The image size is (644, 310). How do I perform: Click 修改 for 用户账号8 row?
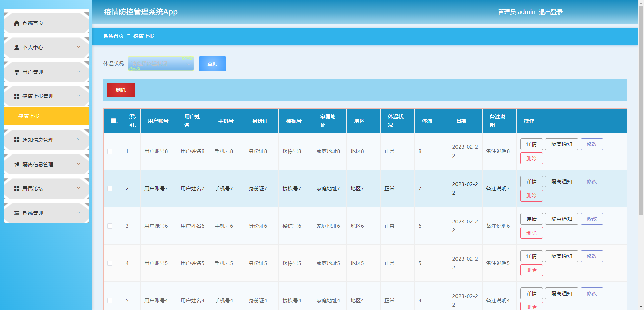click(x=592, y=144)
